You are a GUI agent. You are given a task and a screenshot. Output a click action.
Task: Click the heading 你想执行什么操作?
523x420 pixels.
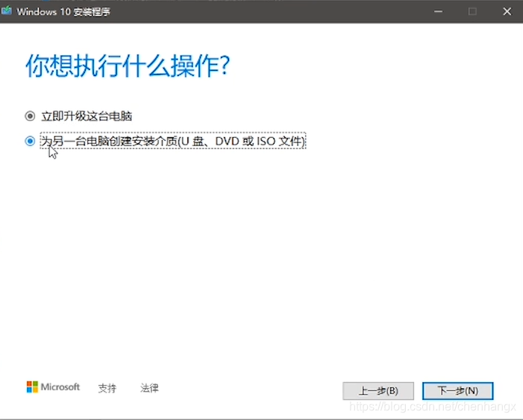[128, 66]
